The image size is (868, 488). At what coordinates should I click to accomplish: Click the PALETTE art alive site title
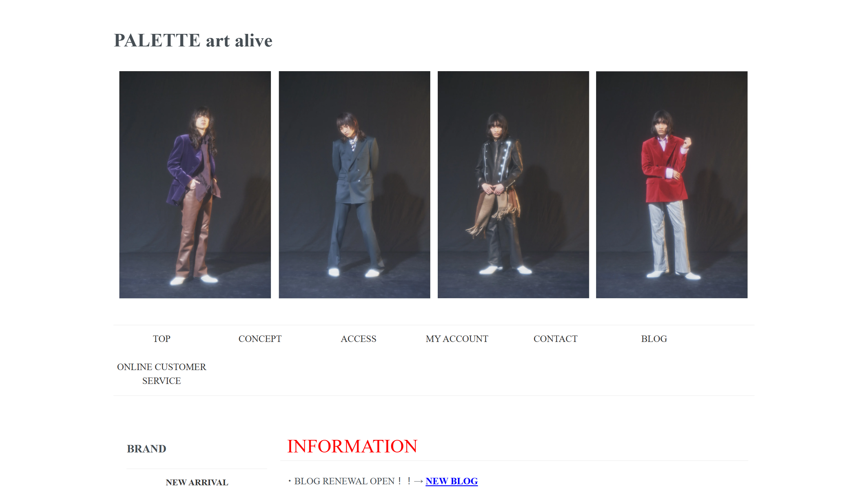(x=193, y=40)
